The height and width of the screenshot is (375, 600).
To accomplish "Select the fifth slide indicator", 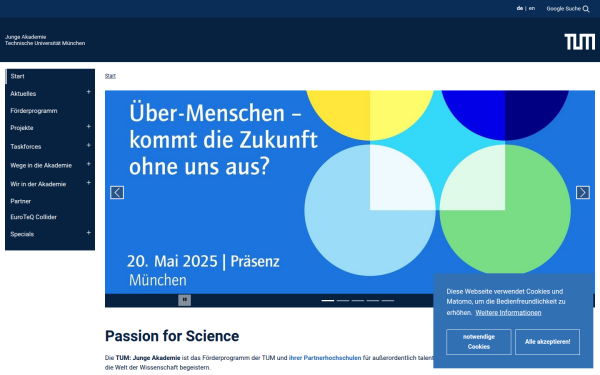I will click(x=388, y=300).
